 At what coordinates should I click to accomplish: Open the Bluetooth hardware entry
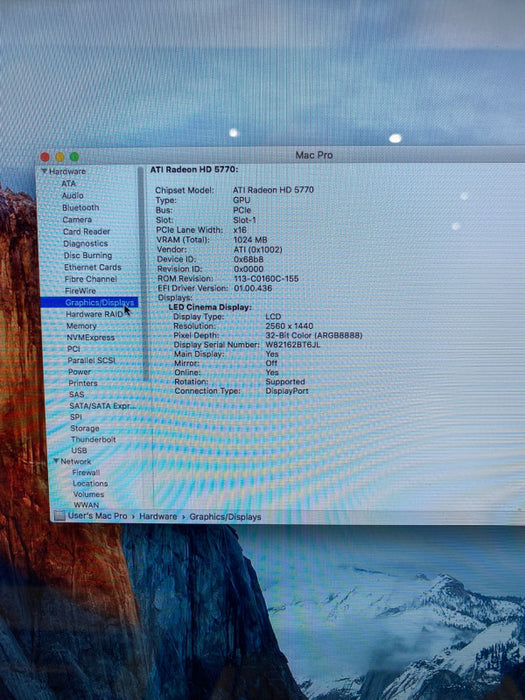click(81, 208)
